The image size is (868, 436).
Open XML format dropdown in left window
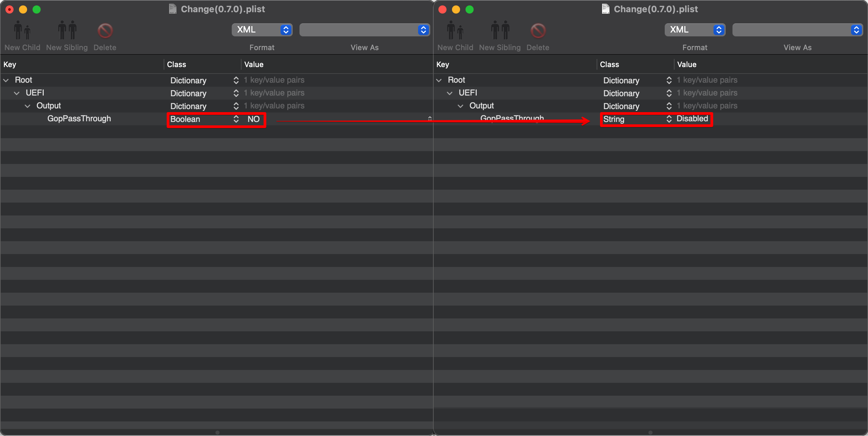[262, 30]
